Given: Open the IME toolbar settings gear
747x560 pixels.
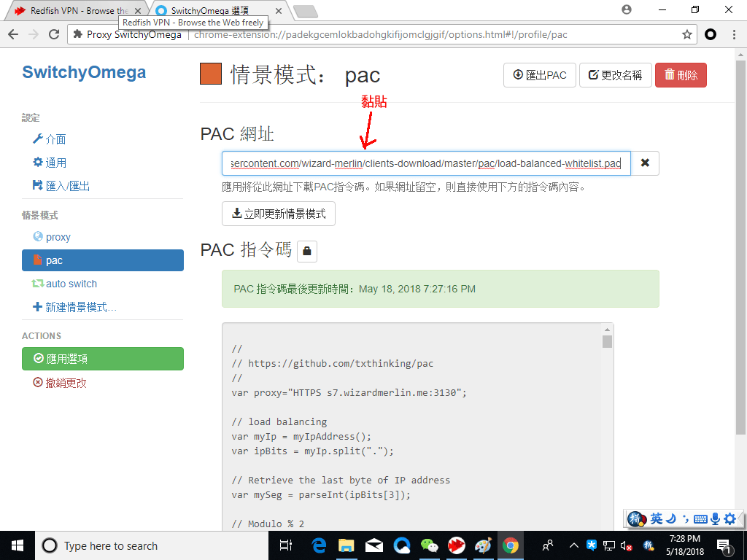Looking at the screenshot, I should 729,518.
